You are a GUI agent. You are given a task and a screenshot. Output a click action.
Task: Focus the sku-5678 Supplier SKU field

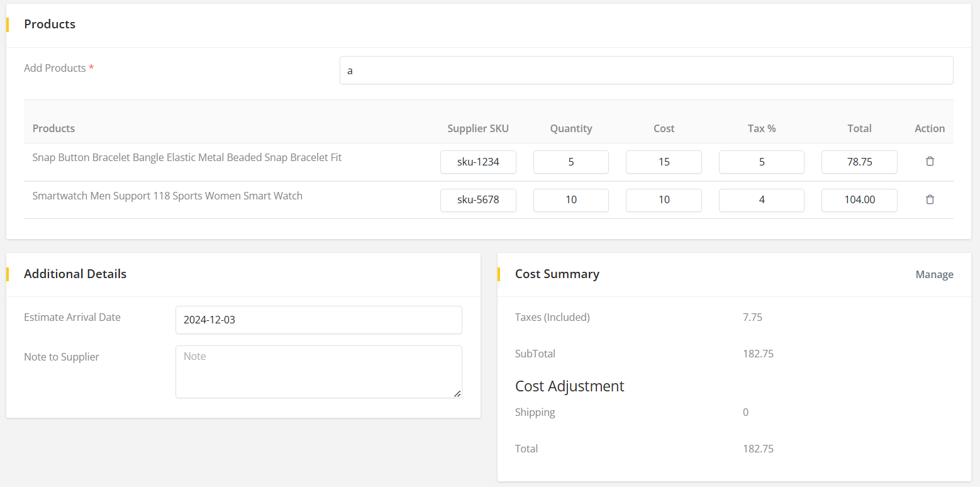[x=478, y=200]
